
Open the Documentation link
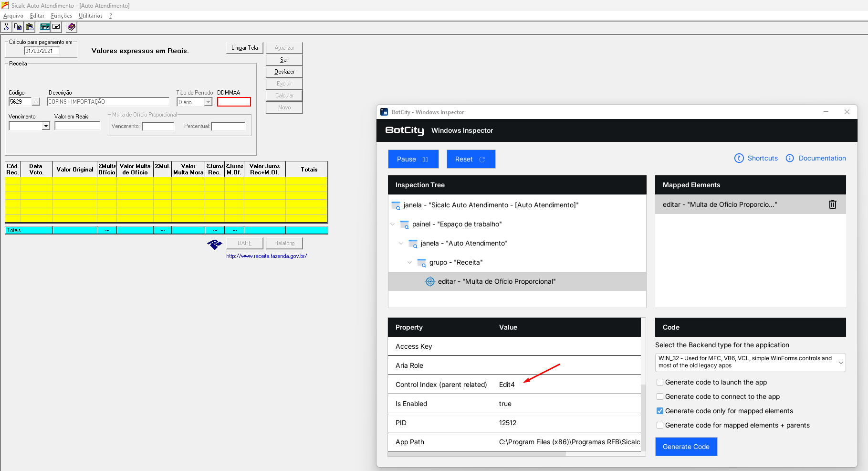(x=822, y=158)
